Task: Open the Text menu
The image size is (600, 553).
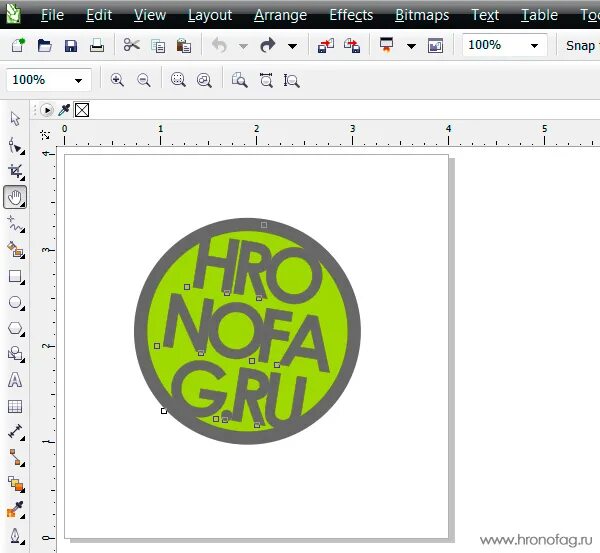Action: 485,15
